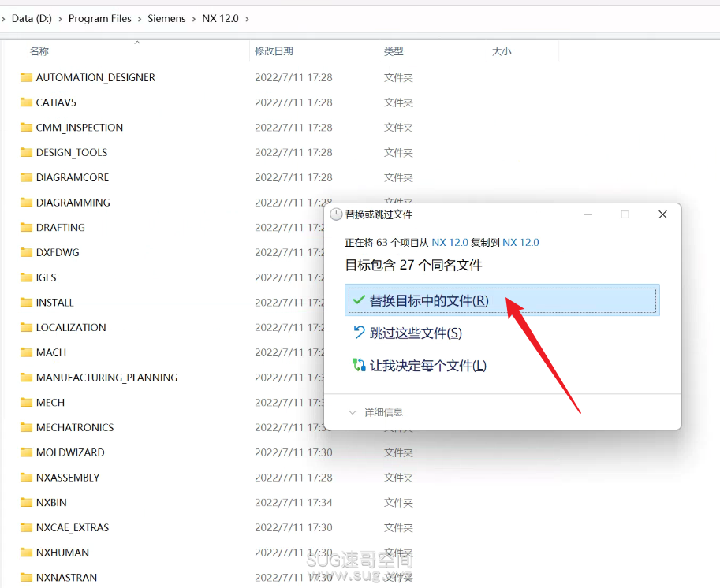Click the CATIAV5 folder icon
720x588 pixels.
[26, 102]
